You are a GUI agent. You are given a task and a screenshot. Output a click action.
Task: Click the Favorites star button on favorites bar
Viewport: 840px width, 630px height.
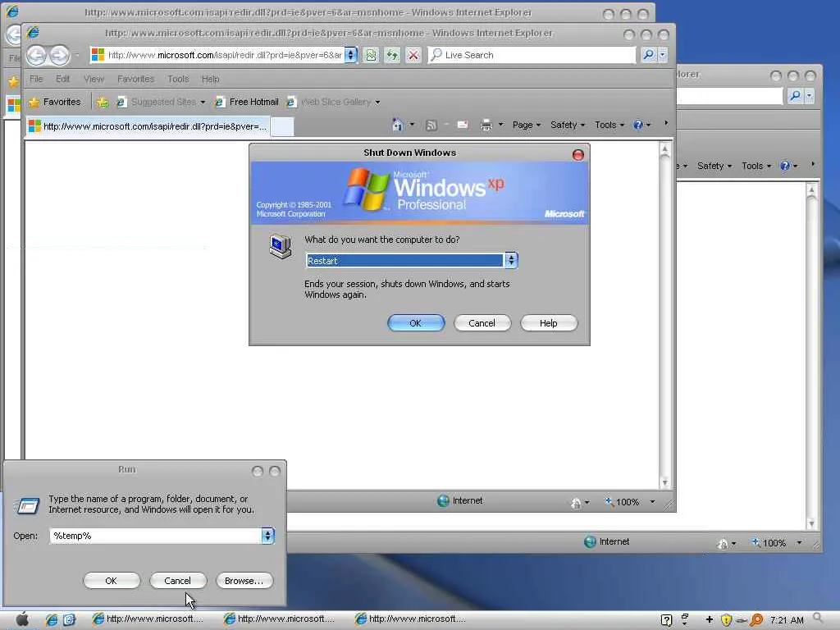(x=55, y=102)
